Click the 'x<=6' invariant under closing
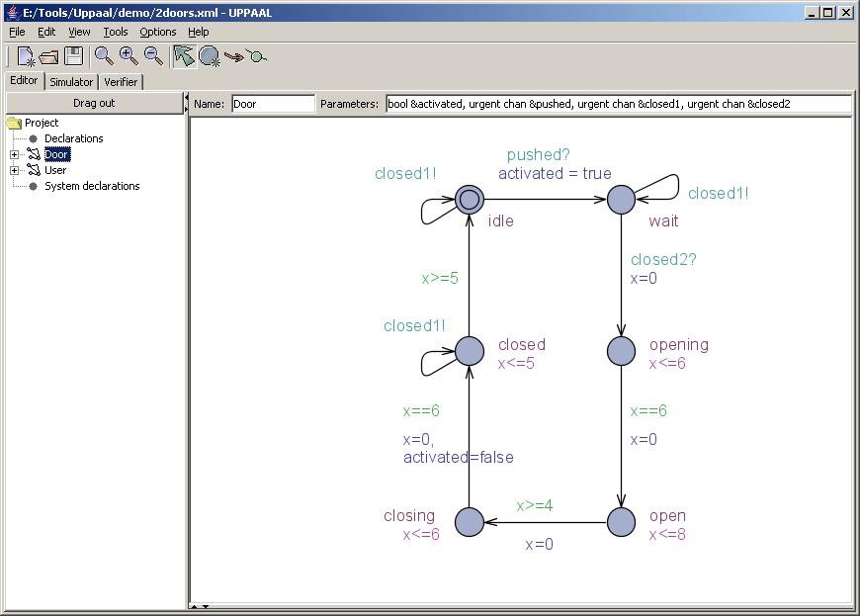The height and width of the screenshot is (616, 860). point(421,534)
